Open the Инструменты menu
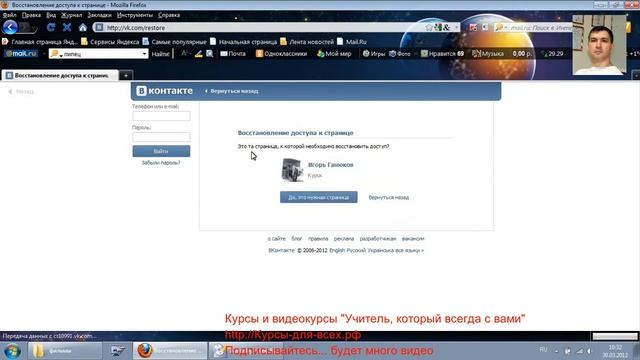640x360 pixels. 135,15
